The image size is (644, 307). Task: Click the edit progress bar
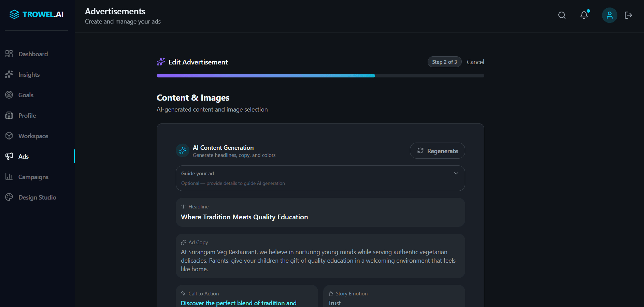click(x=320, y=76)
